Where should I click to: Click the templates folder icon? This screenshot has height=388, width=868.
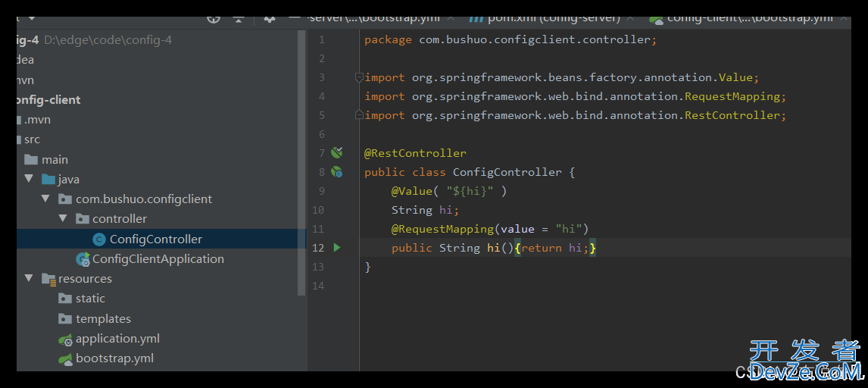65,319
